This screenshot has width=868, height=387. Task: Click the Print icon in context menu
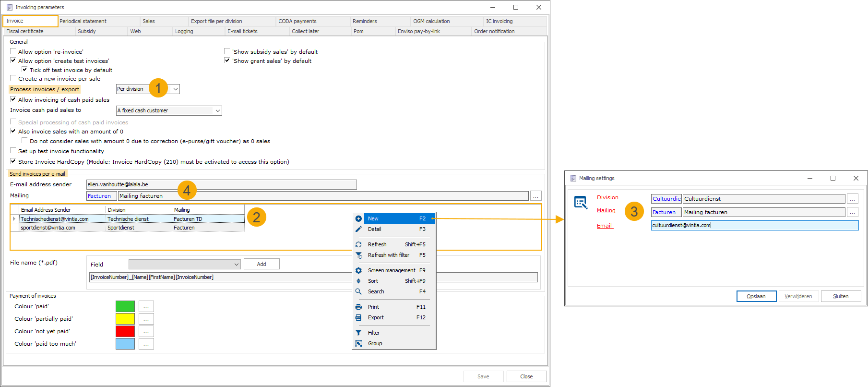tap(358, 307)
